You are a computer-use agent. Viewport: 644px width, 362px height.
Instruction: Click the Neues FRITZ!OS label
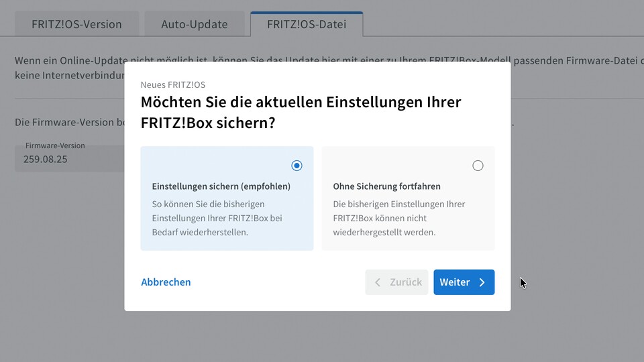pyautogui.click(x=173, y=84)
